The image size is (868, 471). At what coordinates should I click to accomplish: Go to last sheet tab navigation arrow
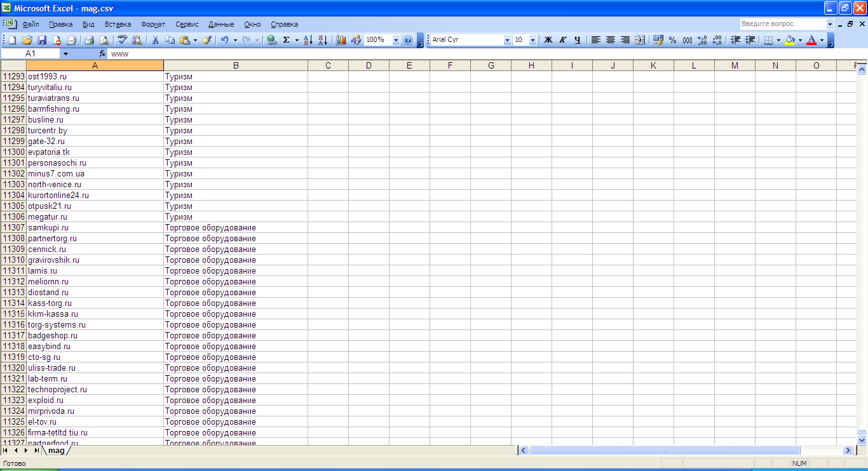click(x=36, y=450)
